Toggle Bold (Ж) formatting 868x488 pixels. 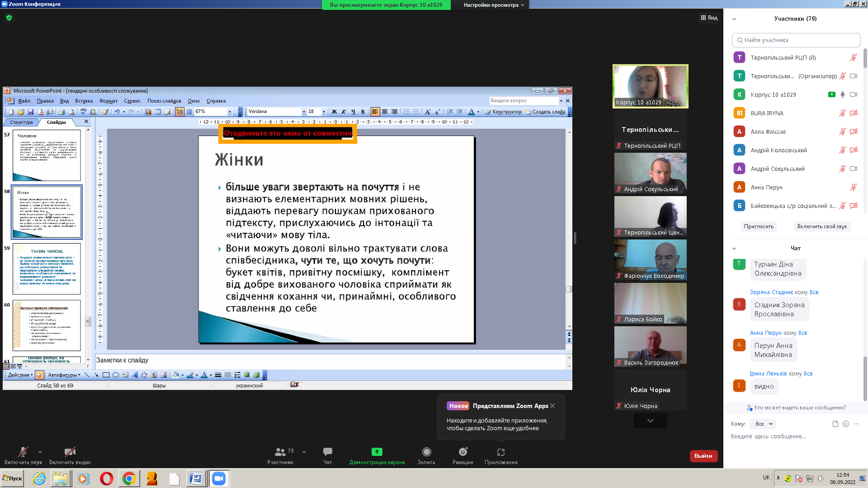point(334,112)
